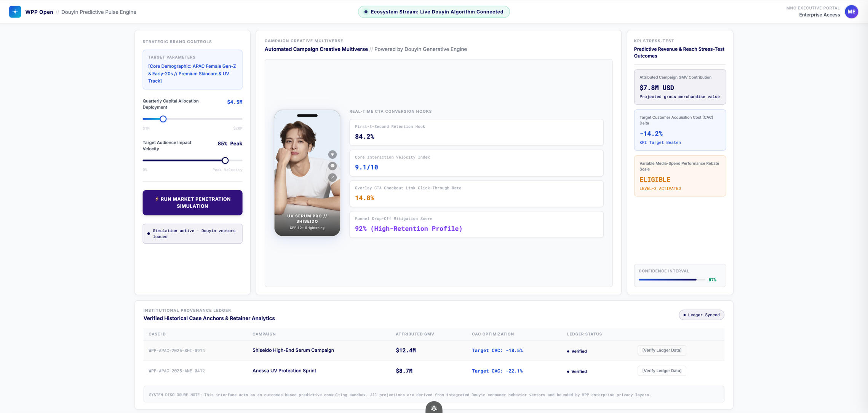Adjust the Quarterly Capital Allocation Deployment slider
Screen dimensions: 868x413
[x=163, y=119]
